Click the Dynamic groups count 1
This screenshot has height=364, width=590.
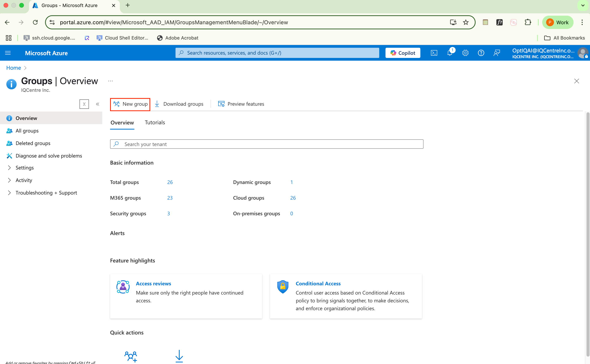click(291, 182)
